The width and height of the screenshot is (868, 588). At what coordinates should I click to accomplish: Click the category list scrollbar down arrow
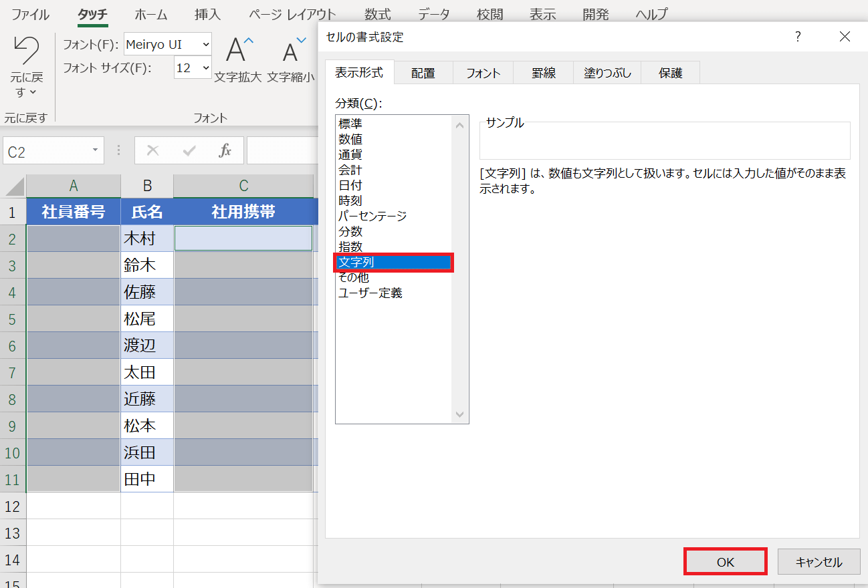tap(459, 414)
